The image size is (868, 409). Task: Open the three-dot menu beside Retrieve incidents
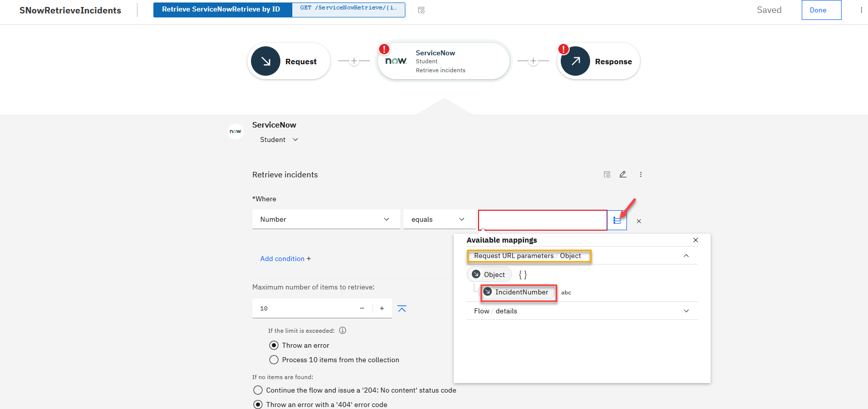[640, 174]
